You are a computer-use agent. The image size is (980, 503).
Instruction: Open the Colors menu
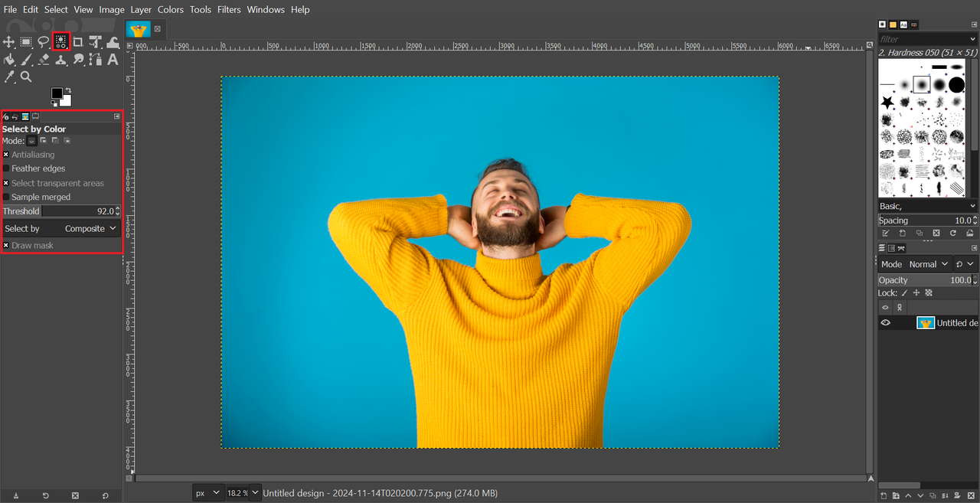pos(171,9)
